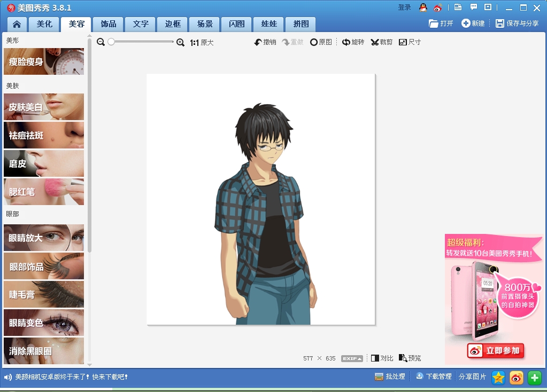
Task: Create a new canvas with 新建
Action: (473, 23)
